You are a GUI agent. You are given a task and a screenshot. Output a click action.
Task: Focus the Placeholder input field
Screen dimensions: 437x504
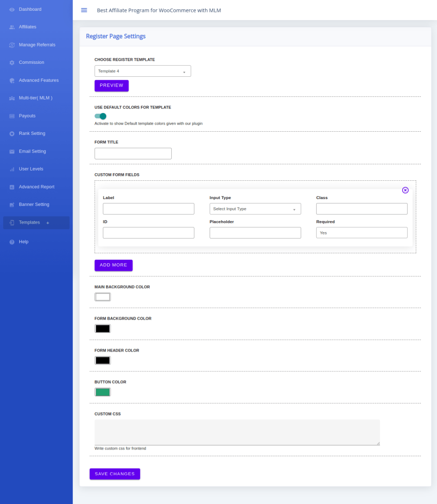pos(255,233)
